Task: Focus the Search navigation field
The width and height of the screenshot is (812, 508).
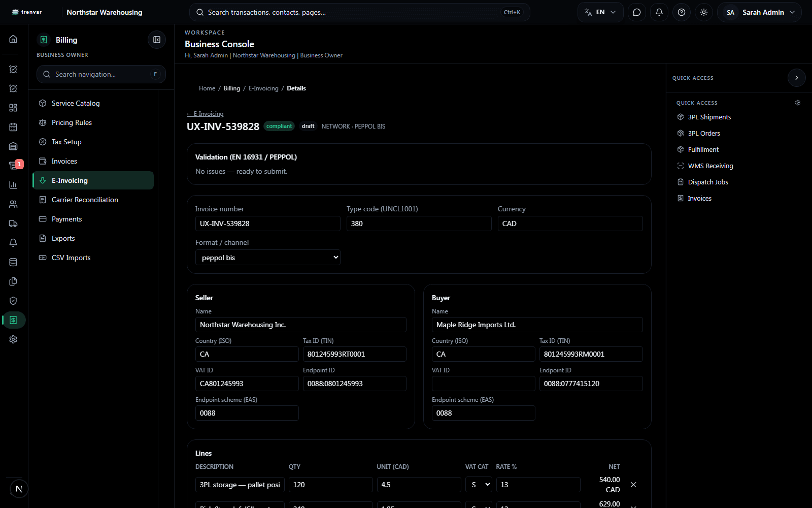Action: coord(101,74)
